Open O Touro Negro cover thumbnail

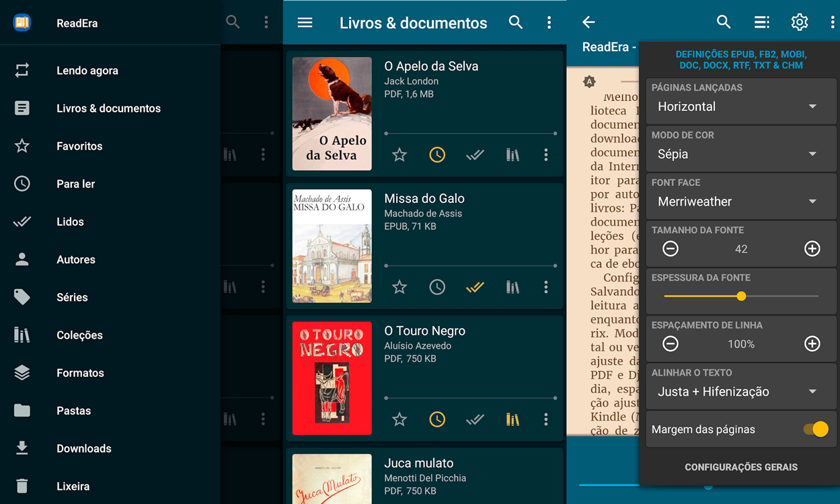(x=332, y=378)
